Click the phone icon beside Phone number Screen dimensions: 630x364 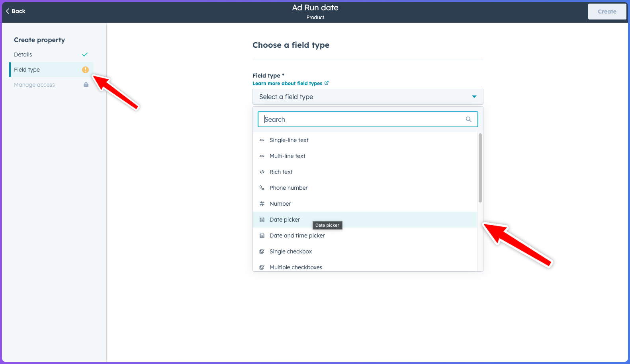click(x=262, y=188)
